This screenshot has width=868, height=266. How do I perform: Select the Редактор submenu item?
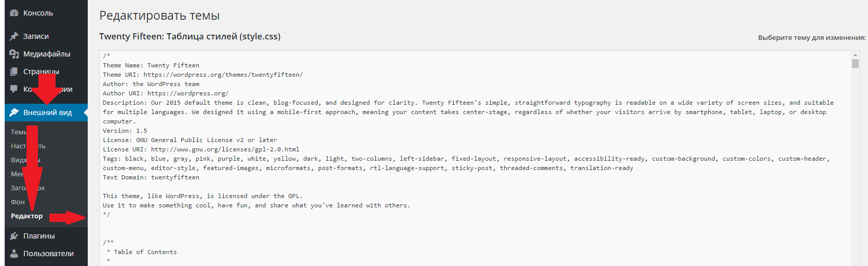tap(27, 216)
